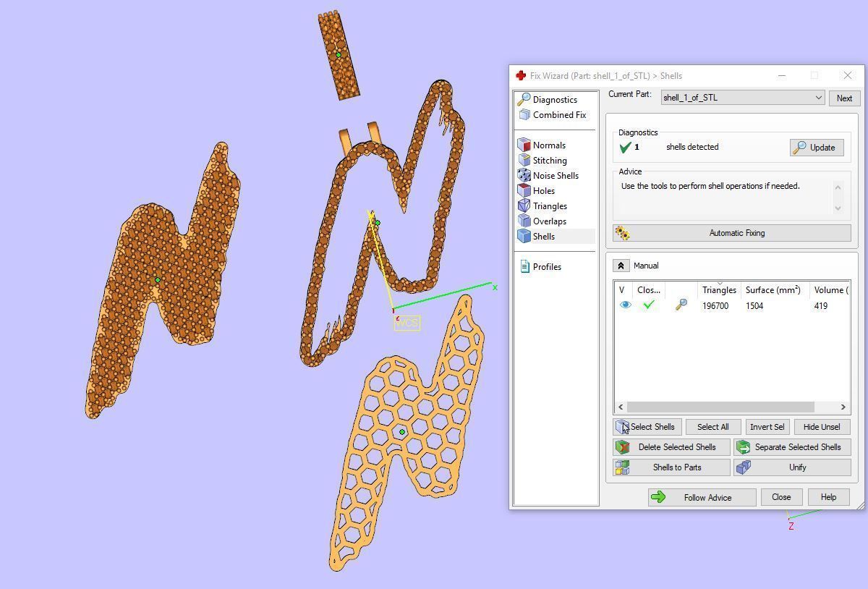The image size is (868, 589).
Task: Click the Shells blue cube icon
Action: coord(524,237)
